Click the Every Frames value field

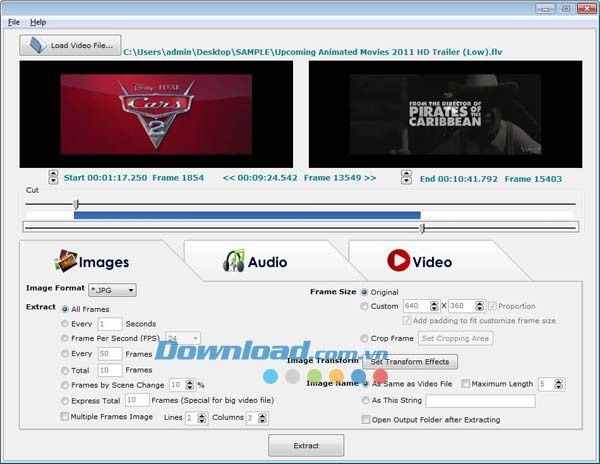pyautogui.click(x=110, y=354)
